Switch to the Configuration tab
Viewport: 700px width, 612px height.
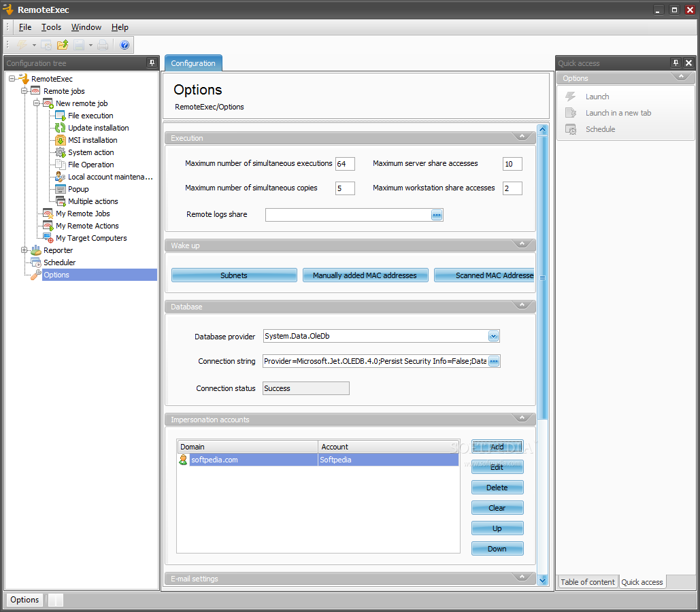[x=193, y=63]
